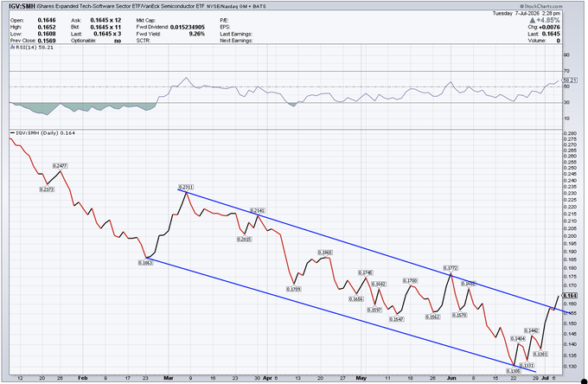588x384 pixels.
Task: Click the 0.1597 trough label
Action: 374,310
